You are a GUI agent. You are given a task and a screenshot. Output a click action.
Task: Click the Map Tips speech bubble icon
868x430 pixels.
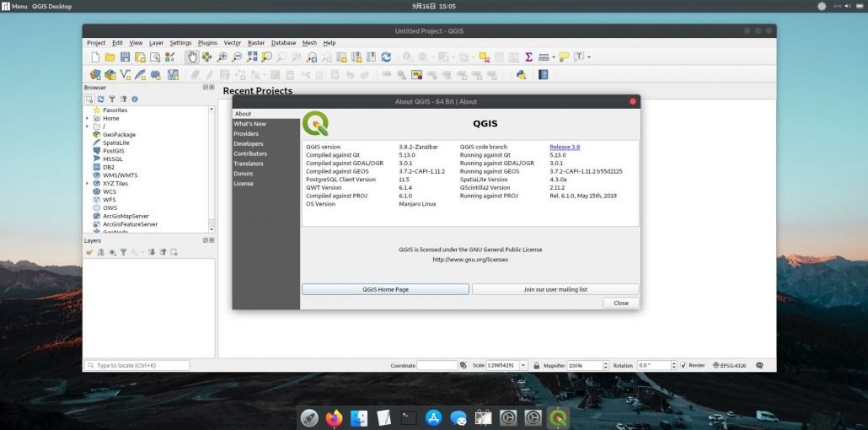(564, 57)
